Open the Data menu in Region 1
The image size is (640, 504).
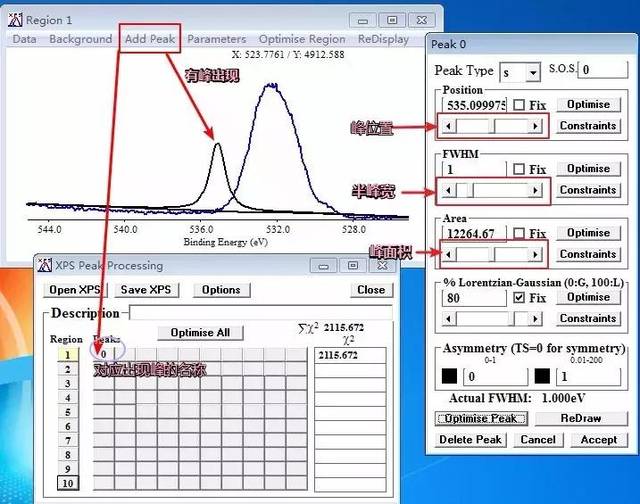tap(24, 39)
